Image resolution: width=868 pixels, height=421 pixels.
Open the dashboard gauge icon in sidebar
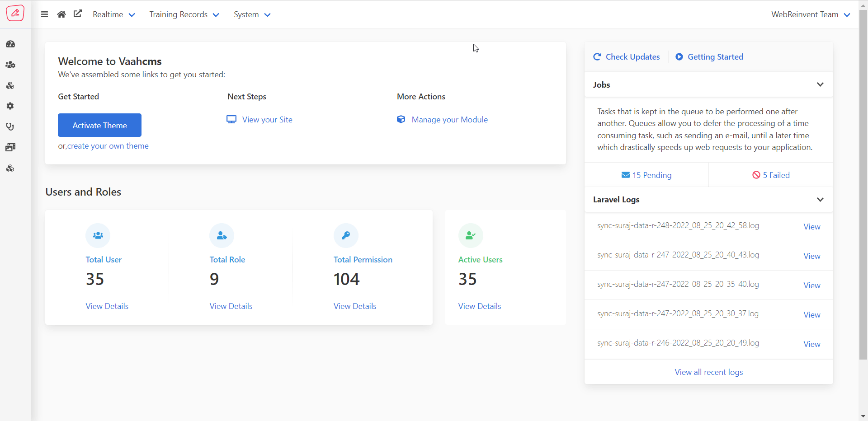click(x=10, y=44)
